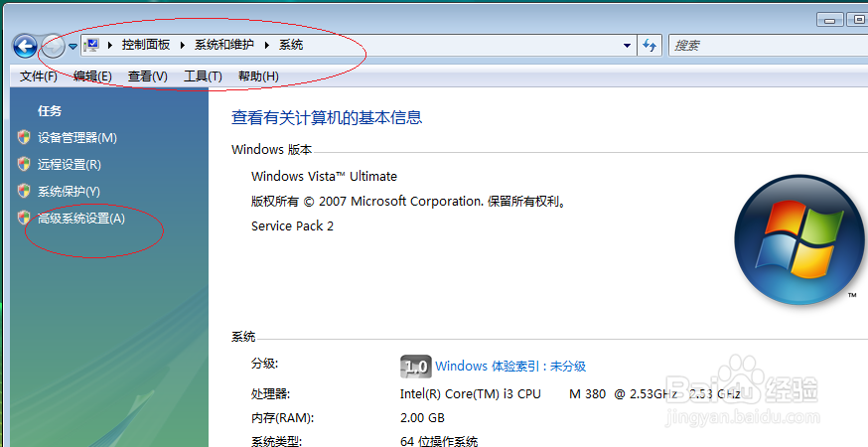The image size is (868, 447).
Task: Click the 内存(RAM): label
Action: coord(282,417)
